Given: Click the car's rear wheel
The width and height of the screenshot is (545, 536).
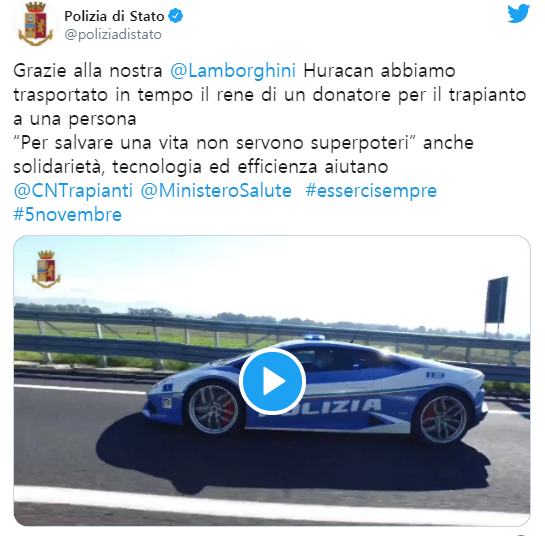Looking at the screenshot, I should 442,419.
